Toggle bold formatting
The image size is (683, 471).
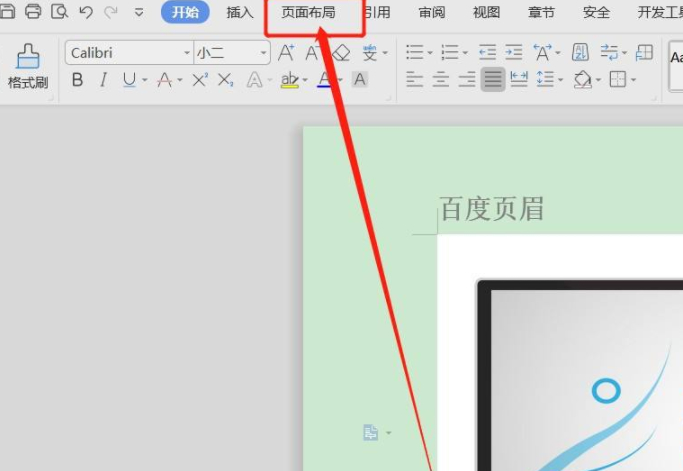pyautogui.click(x=78, y=80)
